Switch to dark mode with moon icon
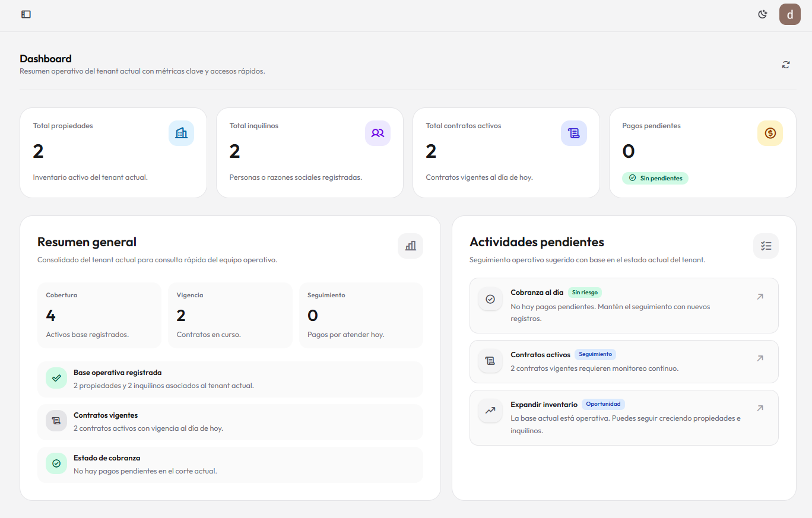Image resolution: width=812 pixels, height=518 pixels. 763,14
